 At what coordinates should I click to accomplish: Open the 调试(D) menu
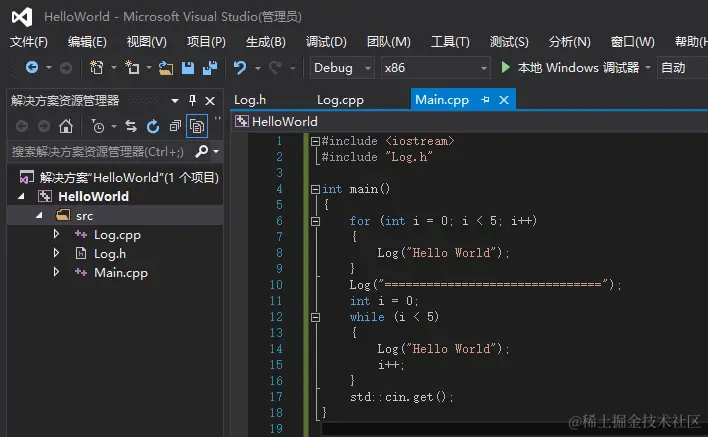(326, 42)
